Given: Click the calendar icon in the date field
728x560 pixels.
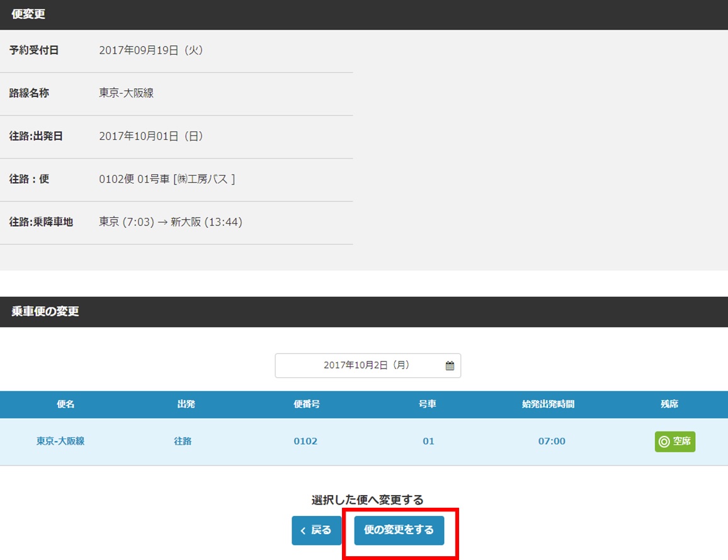Looking at the screenshot, I should (x=450, y=365).
